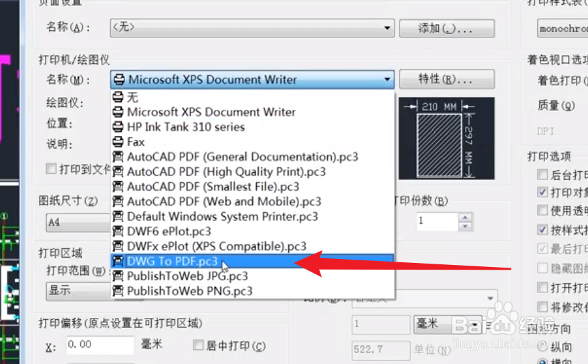Increase the 打印份数 copies spinner

(465, 217)
